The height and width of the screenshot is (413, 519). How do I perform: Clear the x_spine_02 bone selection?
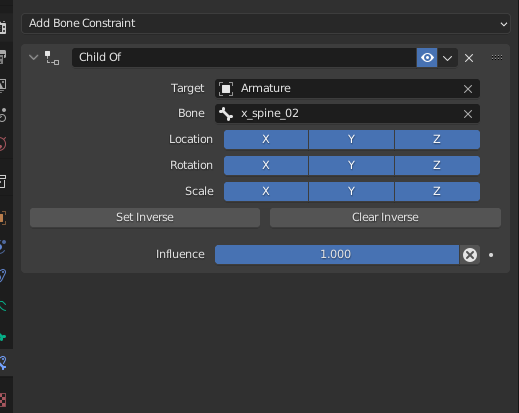pos(468,114)
